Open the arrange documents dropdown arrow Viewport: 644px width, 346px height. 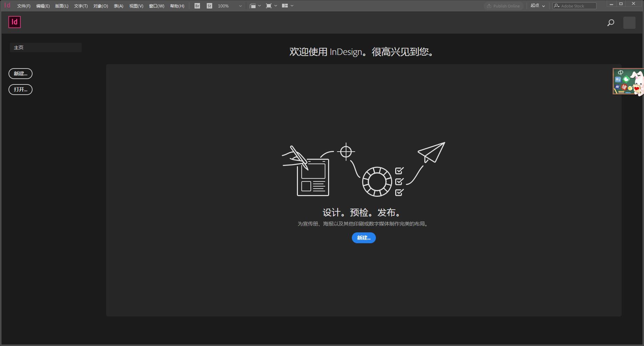click(291, 5)
